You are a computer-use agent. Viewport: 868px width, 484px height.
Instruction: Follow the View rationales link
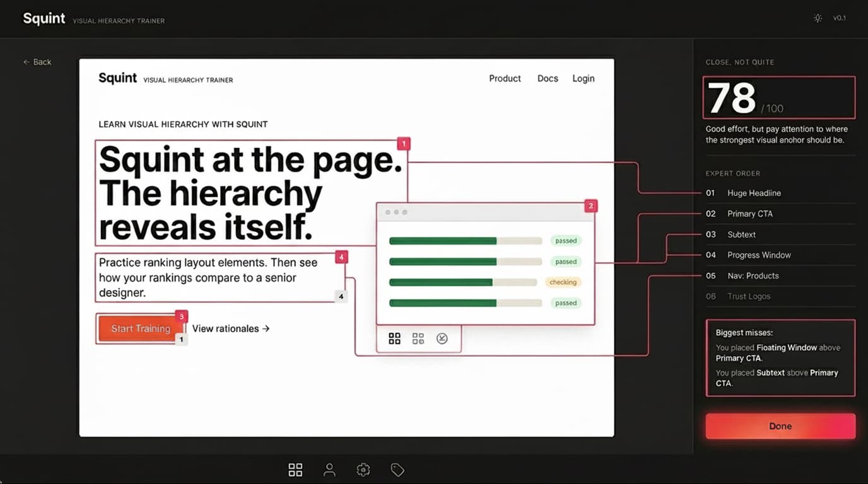coord(231,328)
